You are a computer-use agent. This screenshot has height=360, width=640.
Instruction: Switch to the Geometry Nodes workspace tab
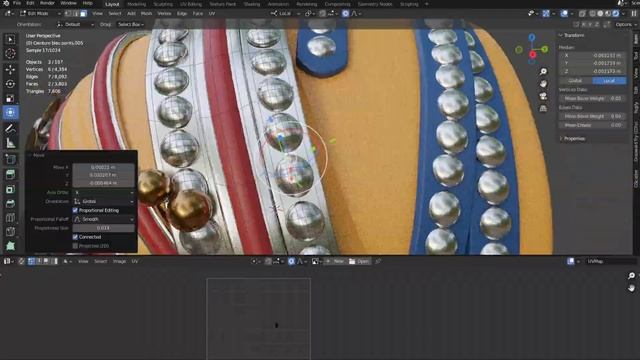[x=375, y=4]
